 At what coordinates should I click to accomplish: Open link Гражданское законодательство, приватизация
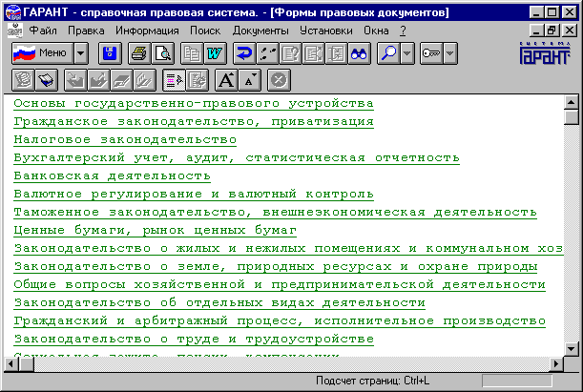pyautogui.click(x=194, y=122)
